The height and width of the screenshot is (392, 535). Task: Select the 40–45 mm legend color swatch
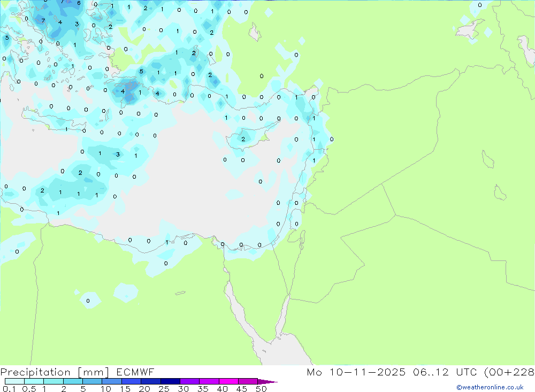228,381
